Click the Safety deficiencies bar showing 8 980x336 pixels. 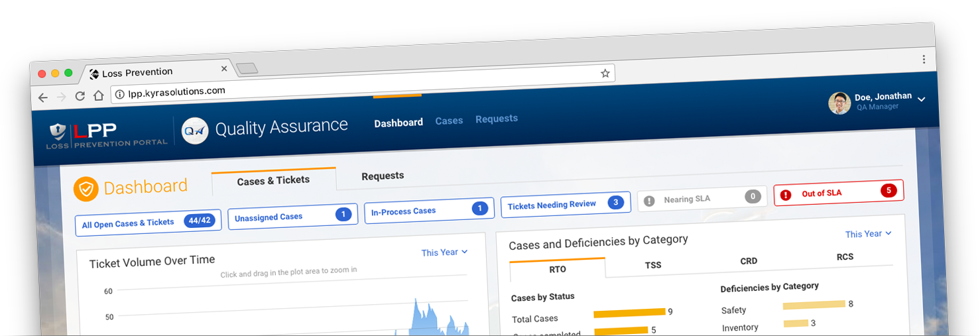click(814, 305)
